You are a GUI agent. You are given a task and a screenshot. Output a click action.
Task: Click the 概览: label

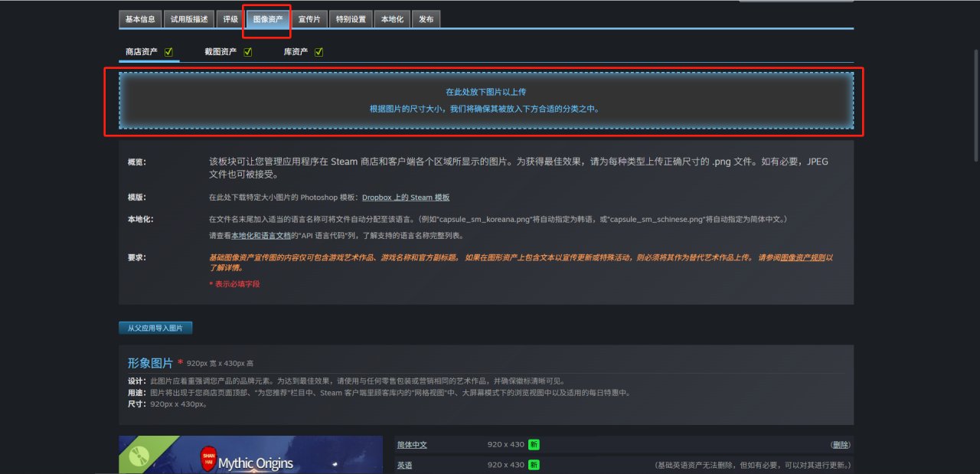[x=136, y=162]
